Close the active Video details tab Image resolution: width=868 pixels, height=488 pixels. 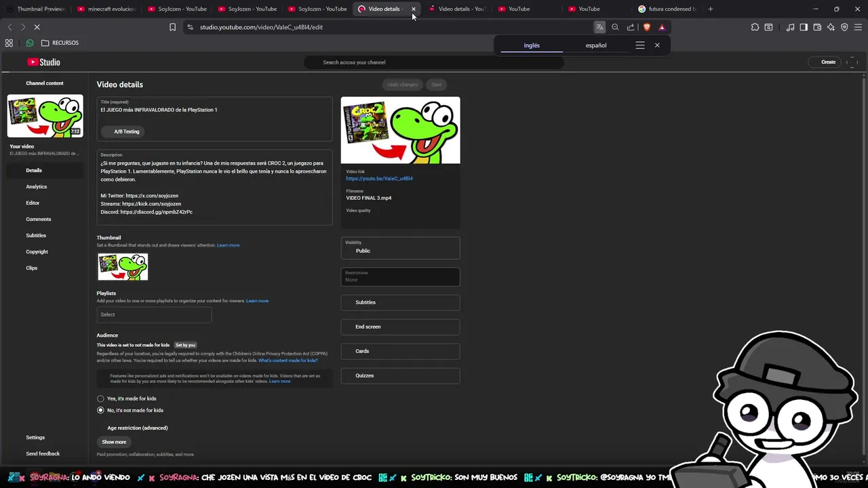413,9
